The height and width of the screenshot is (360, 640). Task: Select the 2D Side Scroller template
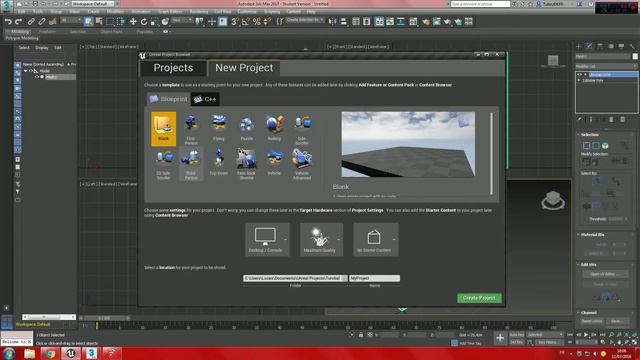tap(163, 164)
